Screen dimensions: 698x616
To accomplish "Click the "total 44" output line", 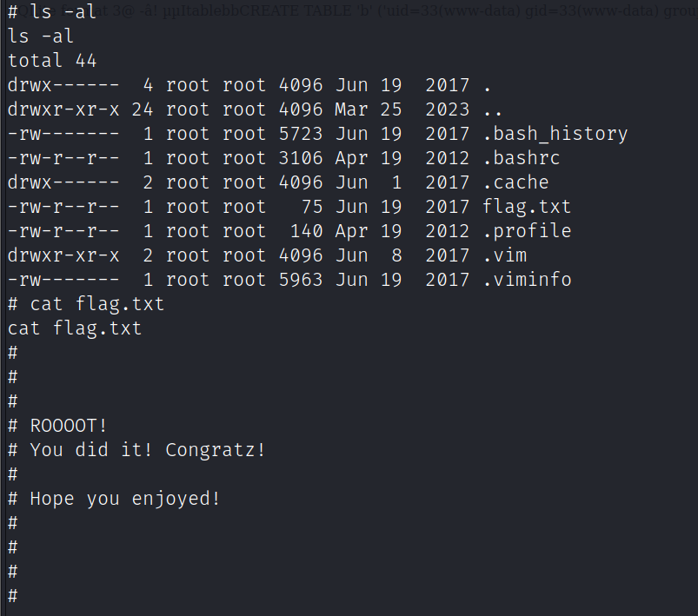I will [x=52, y=61].
